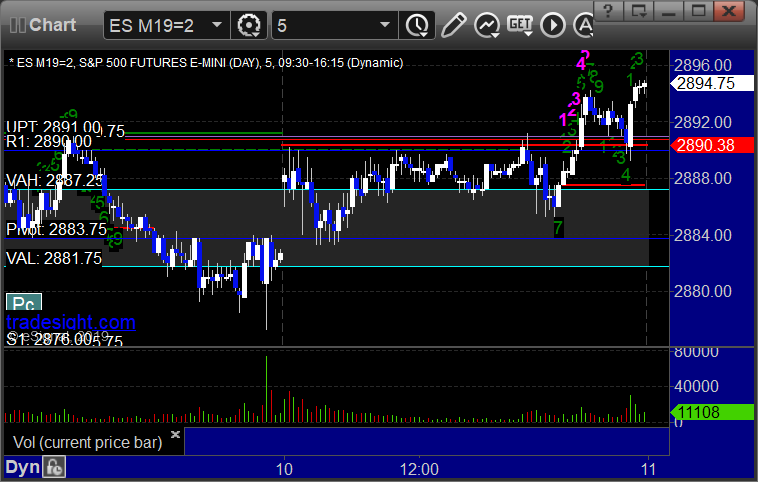Click the 11 time axis label
This screenshot has width=758, height=482.
pos(648,469)
